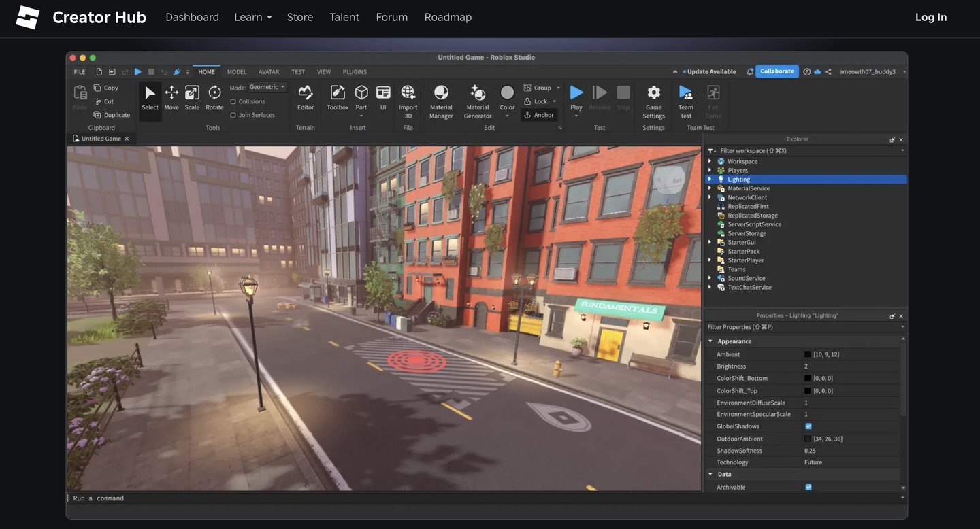Click the Run a command bar
The image size is (980, 529).
[486, 498]
